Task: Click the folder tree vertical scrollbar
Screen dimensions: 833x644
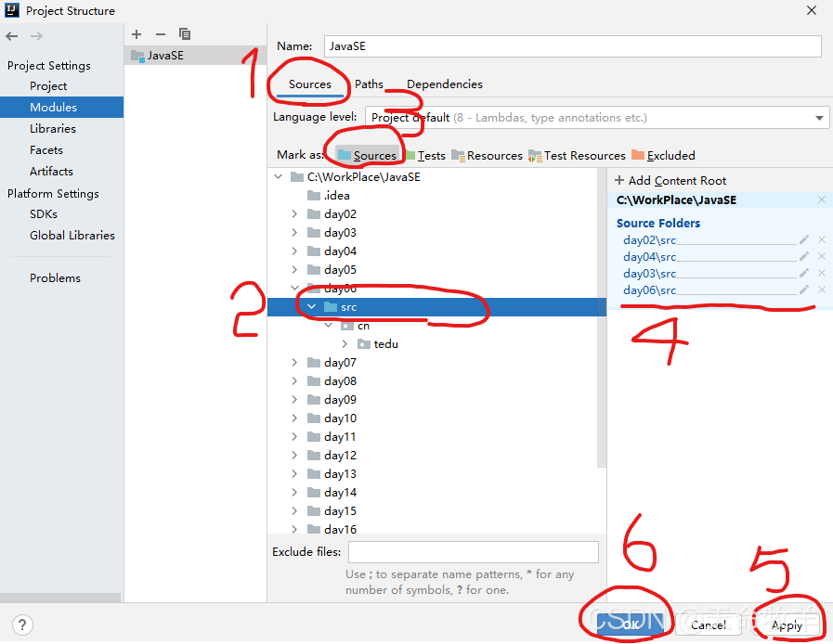Action: coord(602,318)
